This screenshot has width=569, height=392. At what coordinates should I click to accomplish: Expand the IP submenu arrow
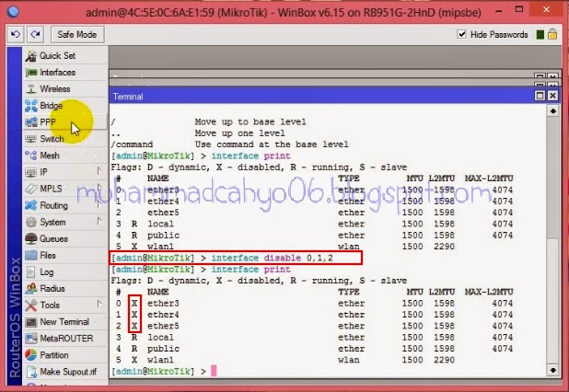point(99,171)
